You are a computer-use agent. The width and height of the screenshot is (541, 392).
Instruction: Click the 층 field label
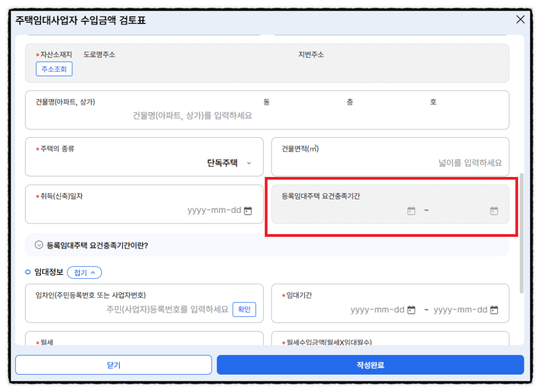pyautogui.click(x=350, y=102)
